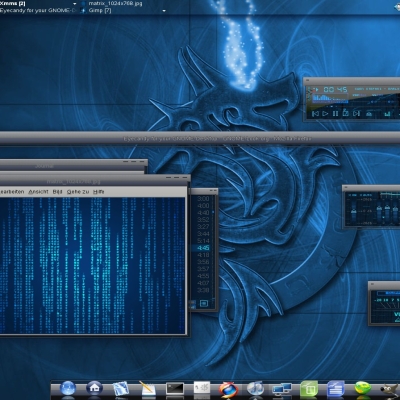Open the Bild menu in image viewer
The image size is (400, 400).
[57, 192]
